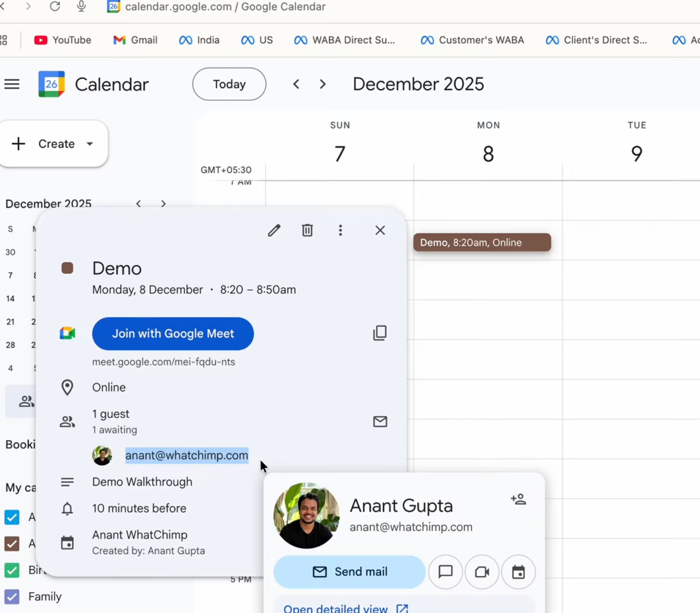This screenshot has width=700, height=613.
Task: Open the Customer's WABA bookmark
Action: click(x=472, y=40)
